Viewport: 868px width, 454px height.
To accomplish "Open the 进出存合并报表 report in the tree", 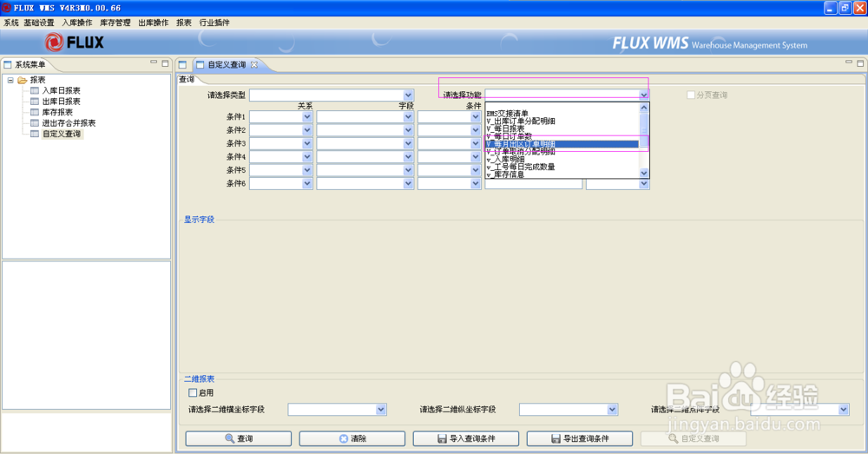I will coord(69,123).
